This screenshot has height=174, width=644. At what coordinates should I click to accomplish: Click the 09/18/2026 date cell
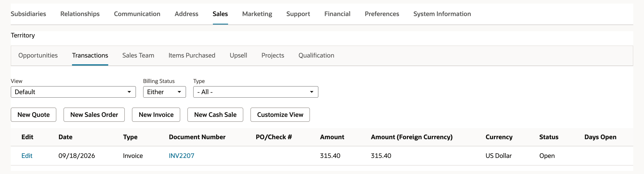[x=77, y=156]
